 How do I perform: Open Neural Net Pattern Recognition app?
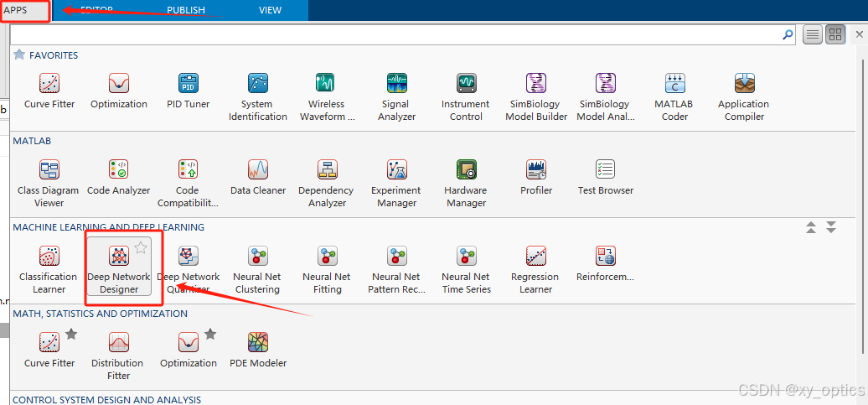[x=397, y=270]
